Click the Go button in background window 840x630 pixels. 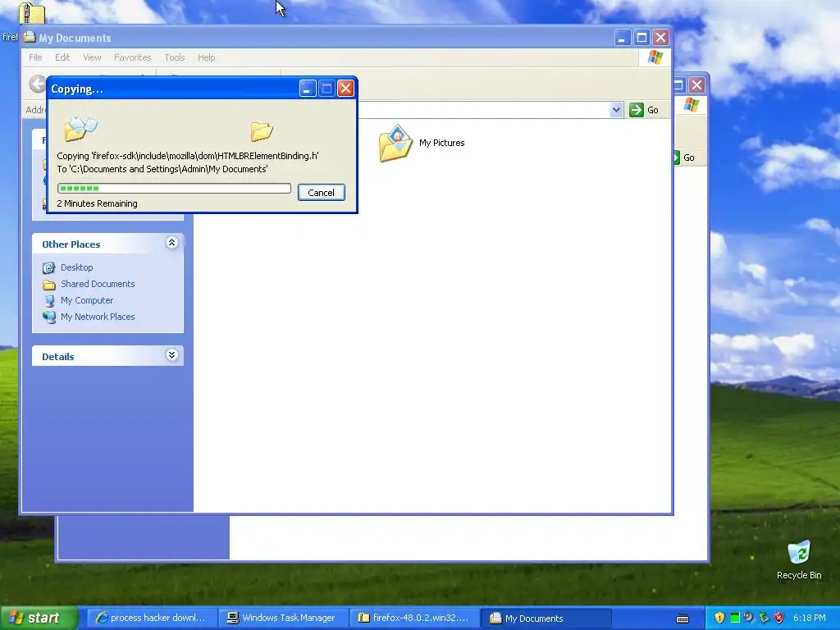coord(685,157)
